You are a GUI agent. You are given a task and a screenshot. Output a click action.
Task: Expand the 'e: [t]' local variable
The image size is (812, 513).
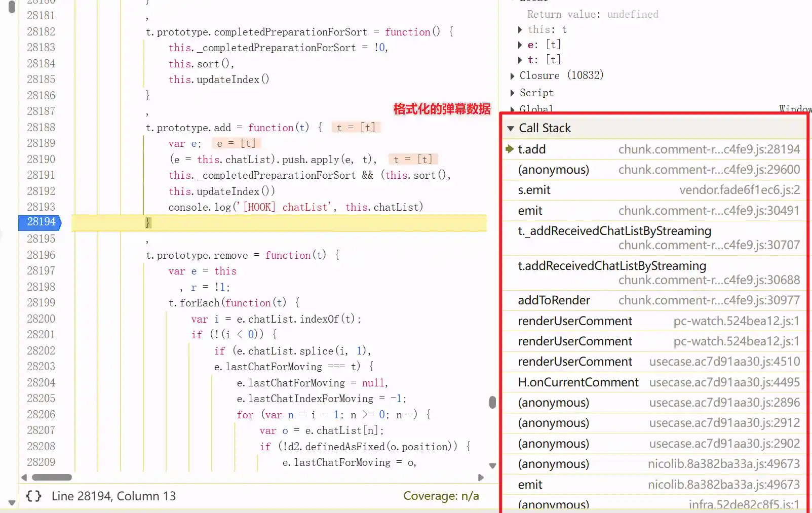coord(520,45)
